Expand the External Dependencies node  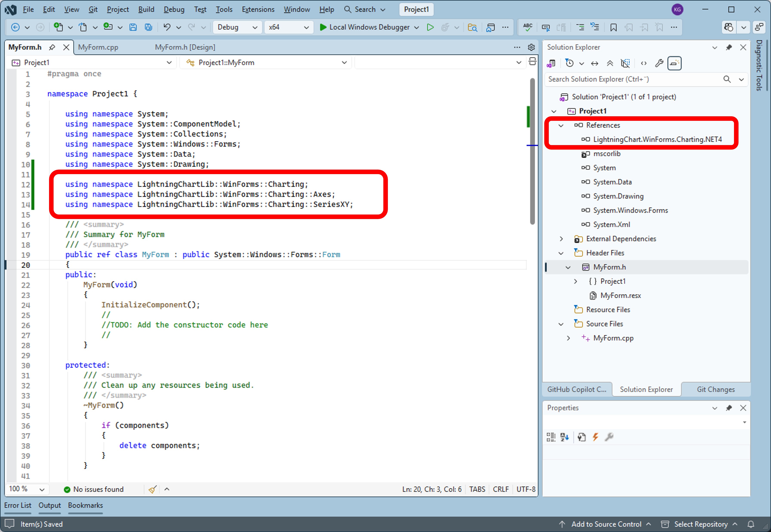(x=561, y=239)
